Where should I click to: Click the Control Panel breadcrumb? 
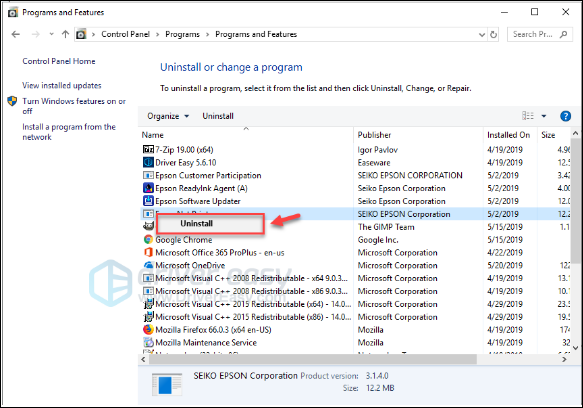coord(125,34)
